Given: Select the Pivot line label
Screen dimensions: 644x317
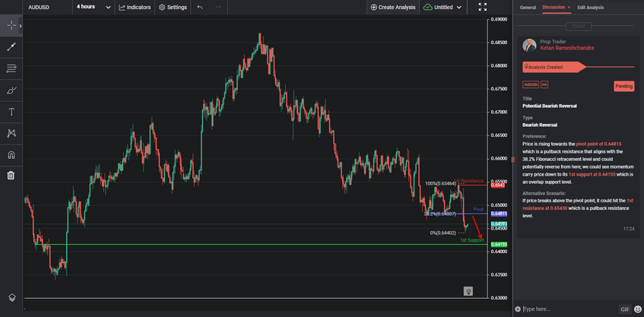Looking at the screenshot, I should pos(478,209).
